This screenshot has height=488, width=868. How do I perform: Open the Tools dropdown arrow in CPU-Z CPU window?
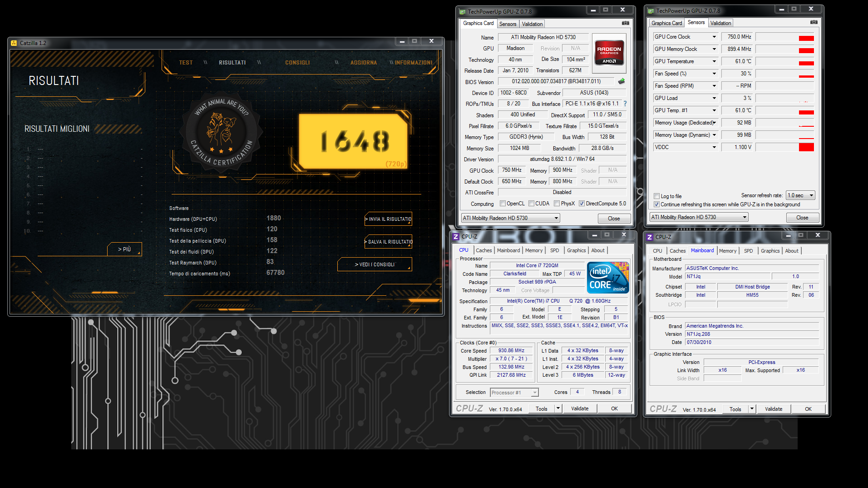coord(558,408)
